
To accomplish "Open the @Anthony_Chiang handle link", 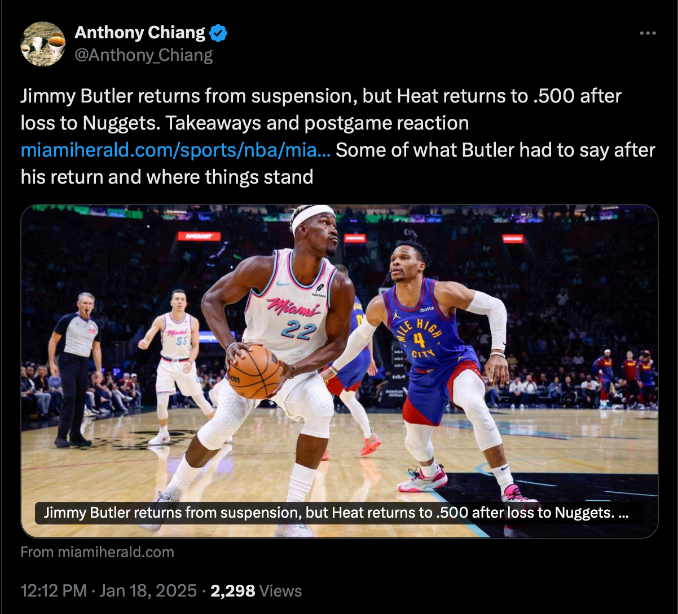I will tap(144, 55).
